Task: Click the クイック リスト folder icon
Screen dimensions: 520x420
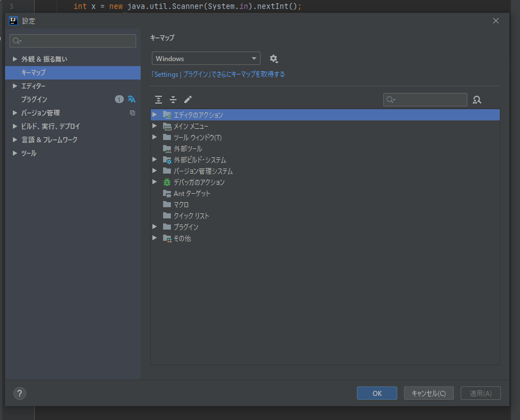Action: coord(167,216)
